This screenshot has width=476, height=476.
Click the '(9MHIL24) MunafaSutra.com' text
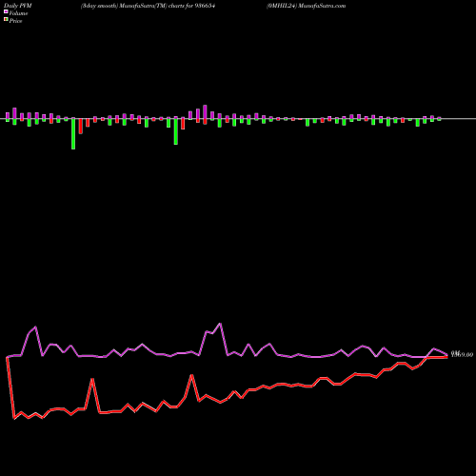tap(306, 6)
